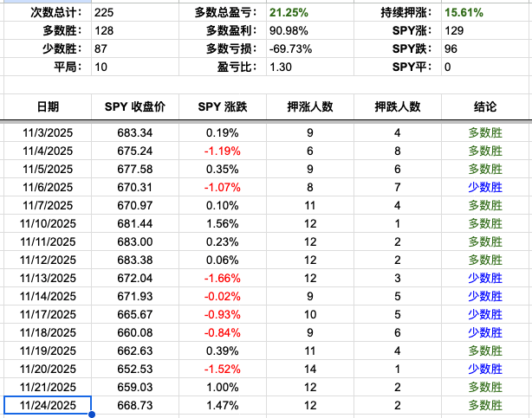Image resolution: width=532 pixels, height=418 pixels.
Task: Select closing price 675.24
Action: pos(134,151)
